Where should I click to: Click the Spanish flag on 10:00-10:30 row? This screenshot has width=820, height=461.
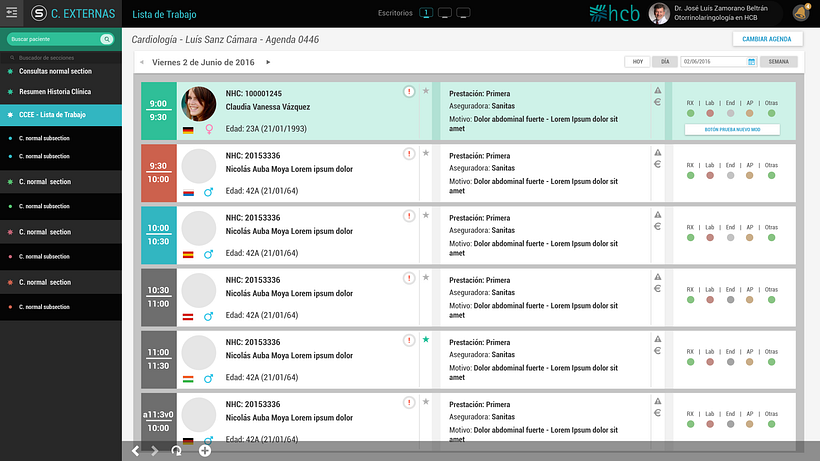click(x=188, y=255)
